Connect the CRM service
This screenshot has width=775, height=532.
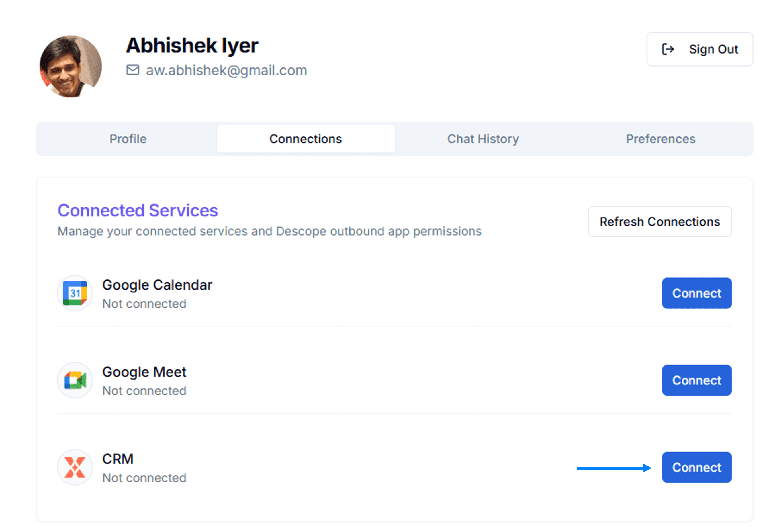tap(696, 467)
